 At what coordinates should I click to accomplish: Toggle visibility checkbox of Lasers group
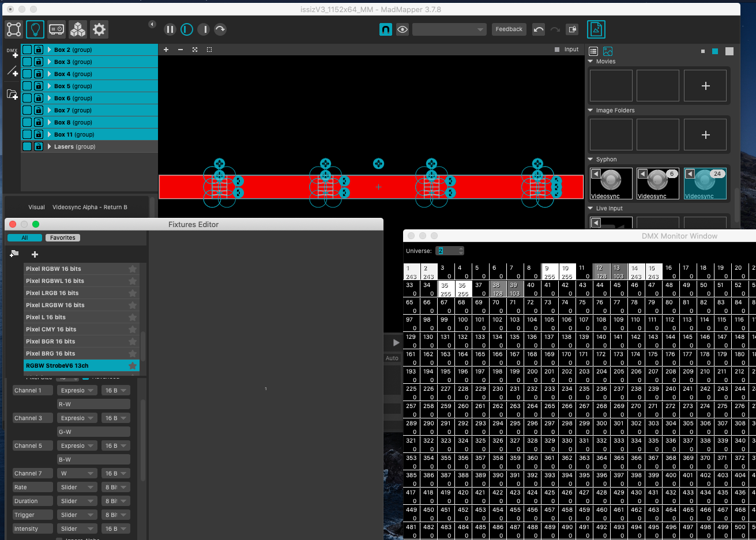tap(27, 146)
